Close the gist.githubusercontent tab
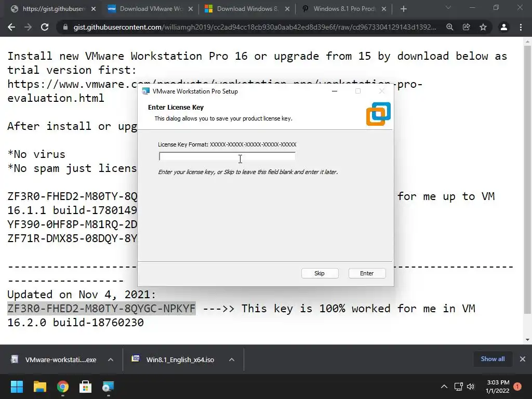 coord(94,9)
